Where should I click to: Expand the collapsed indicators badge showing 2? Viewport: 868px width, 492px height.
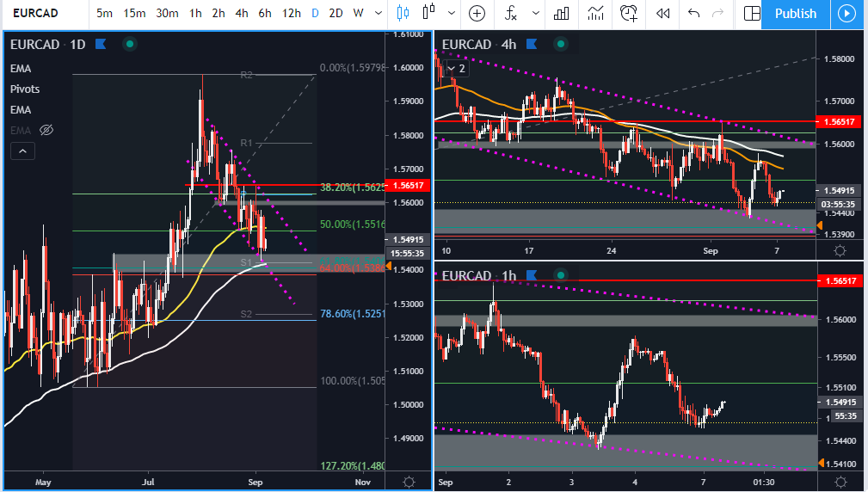tap(457, 69)
